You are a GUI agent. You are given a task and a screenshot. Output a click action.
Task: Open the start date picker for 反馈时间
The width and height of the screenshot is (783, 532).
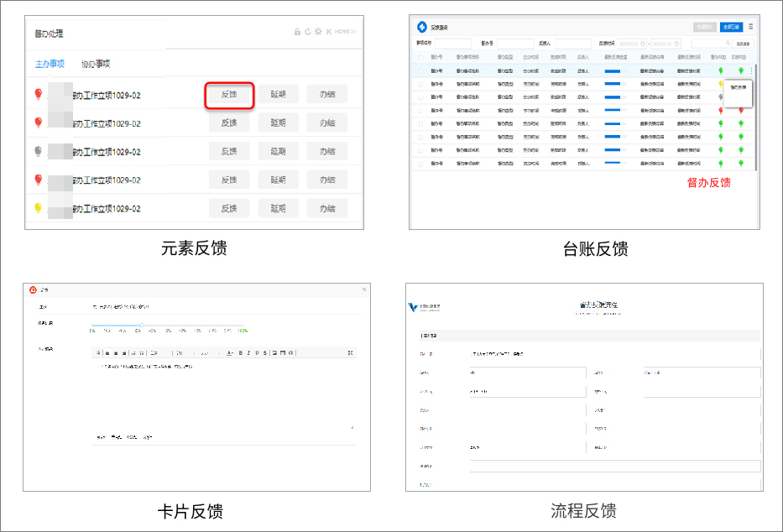click(x=632, y=44)
